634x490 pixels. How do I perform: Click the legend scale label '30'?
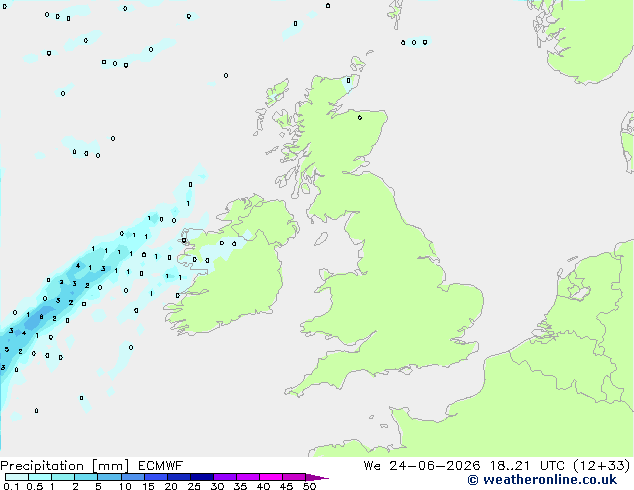pyautogui.click(x=217, y=486)
